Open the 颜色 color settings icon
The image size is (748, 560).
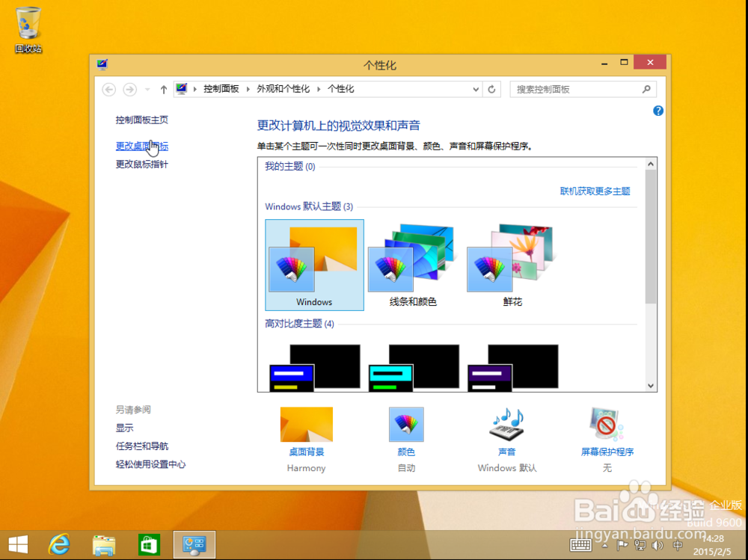405,424
